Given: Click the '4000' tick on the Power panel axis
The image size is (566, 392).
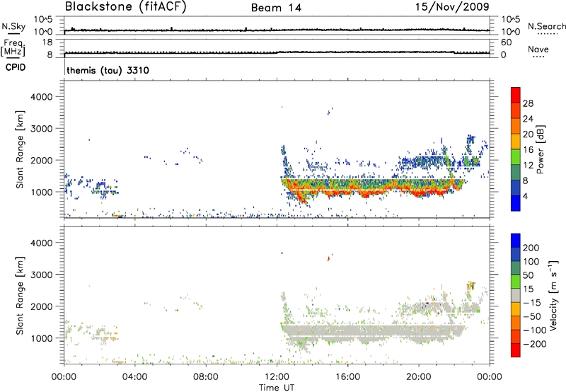Looking at the screenshot, I should pyautogui.click(x=42, y=97).
